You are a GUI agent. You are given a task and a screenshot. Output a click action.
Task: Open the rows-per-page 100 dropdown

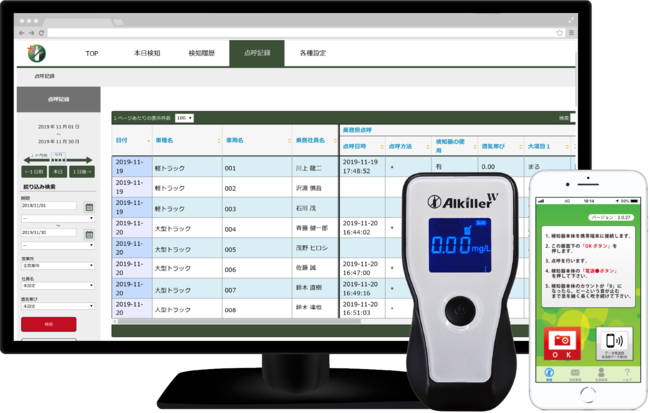tap(184, 118)
